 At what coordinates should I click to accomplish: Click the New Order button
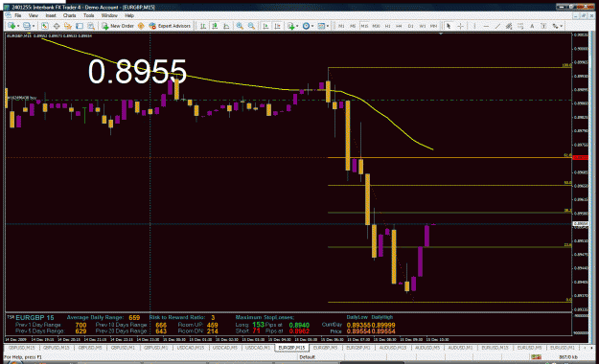tap(118, 26)
